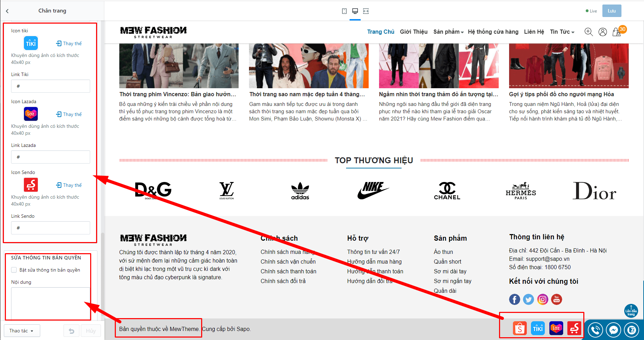
Task: Click the Lazada icon thumbnail in sidebar
Action: [31, 114]
